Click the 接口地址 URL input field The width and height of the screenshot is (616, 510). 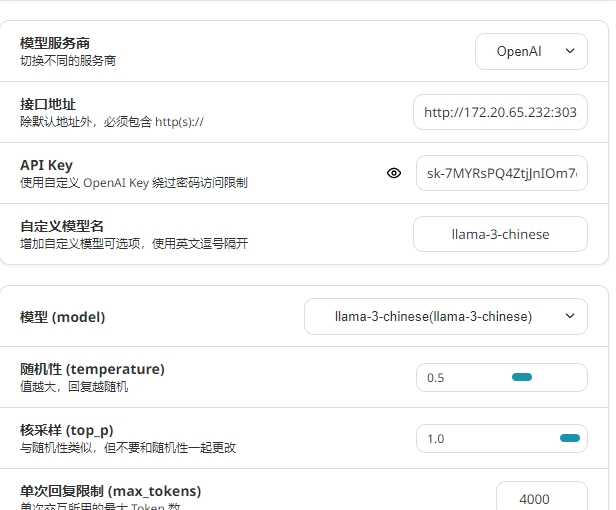pos(500,113)
